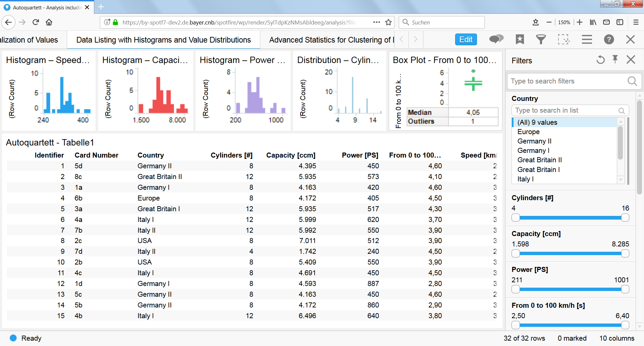644x346 pixels.
Task: Activate the marking selection tool icon
Action: pyautogui.click(x=563, y=39)
